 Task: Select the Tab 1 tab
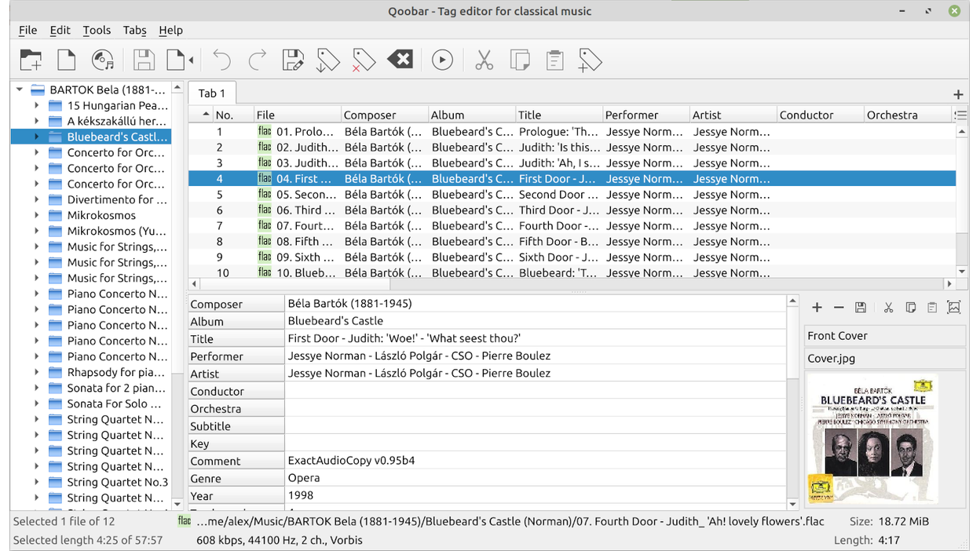[211, 93]
